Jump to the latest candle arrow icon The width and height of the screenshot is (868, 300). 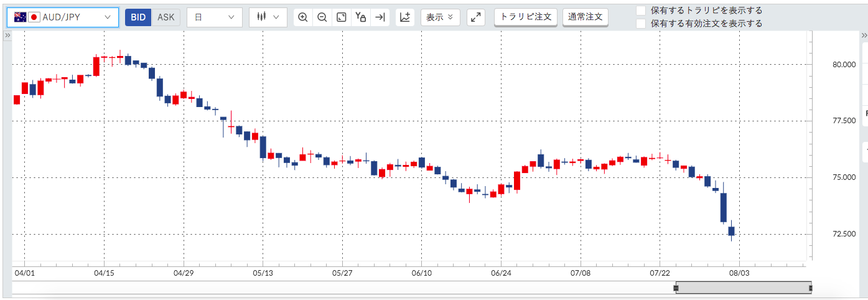point(380,17)
